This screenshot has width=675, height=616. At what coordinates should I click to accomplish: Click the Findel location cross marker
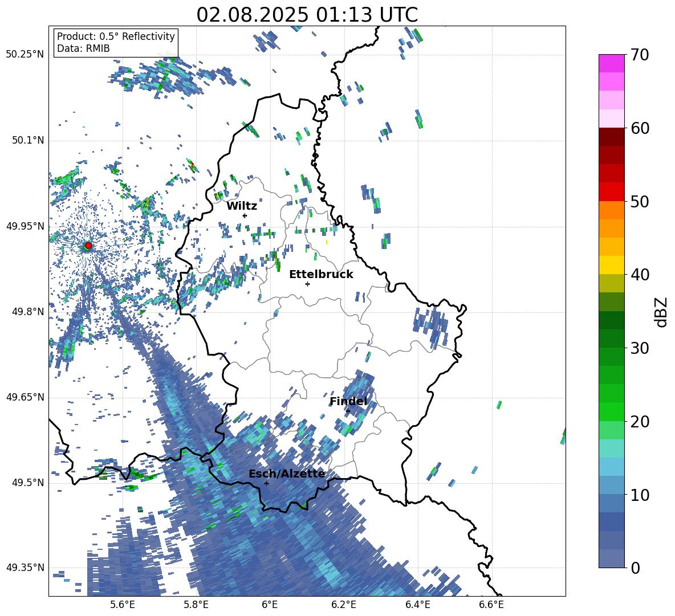[348, 411]
